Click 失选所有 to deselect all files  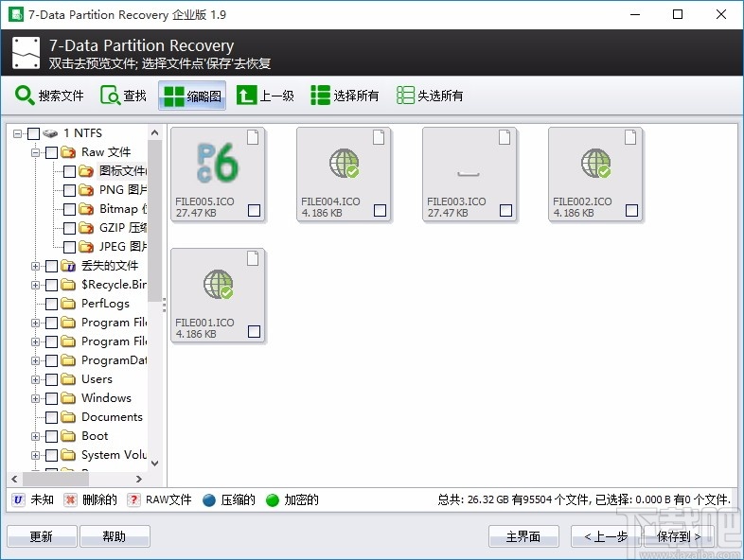click(x=430, y=96)
